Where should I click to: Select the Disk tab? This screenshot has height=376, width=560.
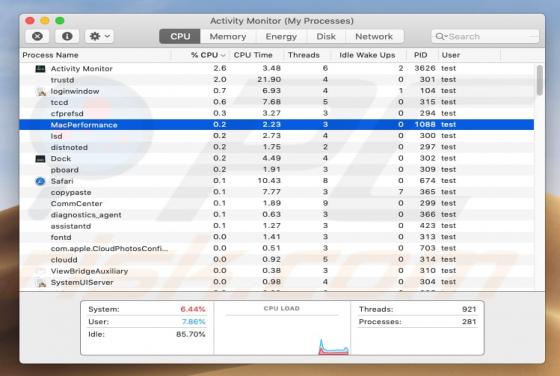(326, 36)
